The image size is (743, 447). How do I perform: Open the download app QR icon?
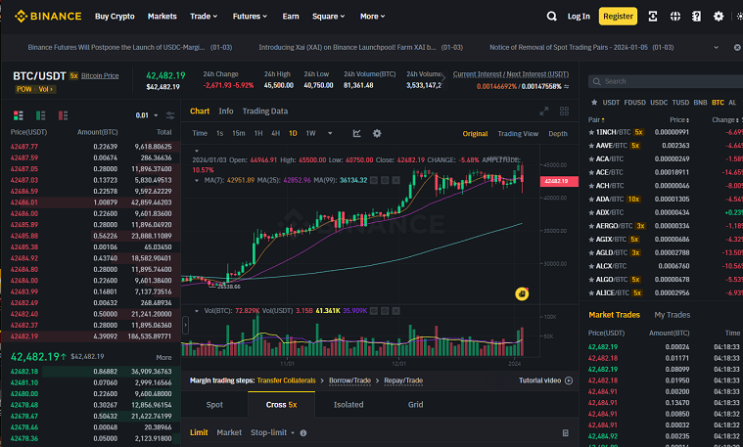(652, 16)
